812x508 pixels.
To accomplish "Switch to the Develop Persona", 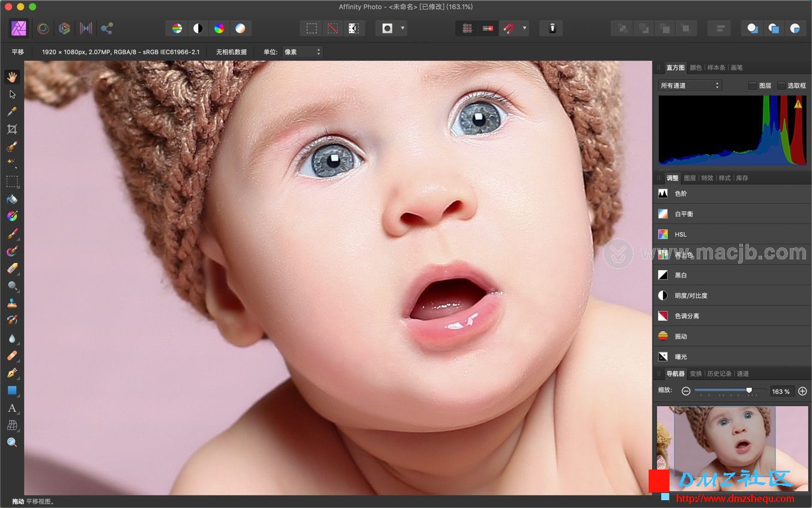I will coord(64,28).
